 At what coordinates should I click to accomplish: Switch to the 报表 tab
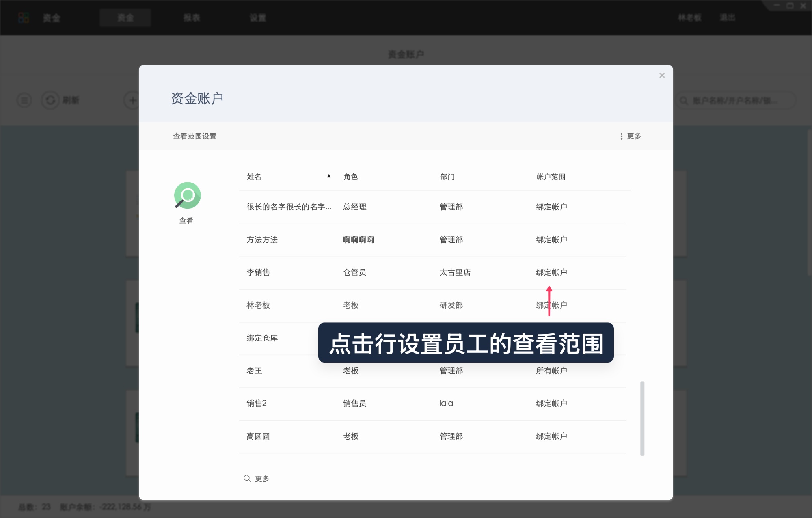(191, 17)
